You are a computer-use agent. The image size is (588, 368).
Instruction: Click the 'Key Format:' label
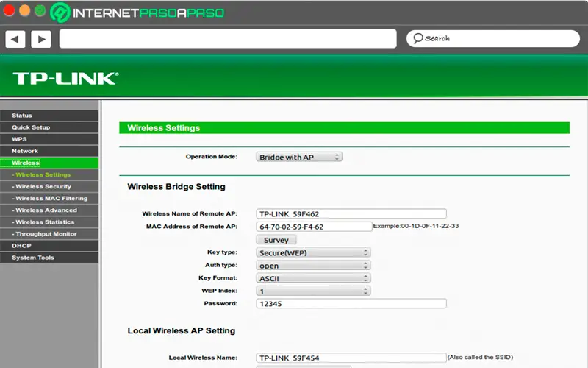tap(218, 278)
